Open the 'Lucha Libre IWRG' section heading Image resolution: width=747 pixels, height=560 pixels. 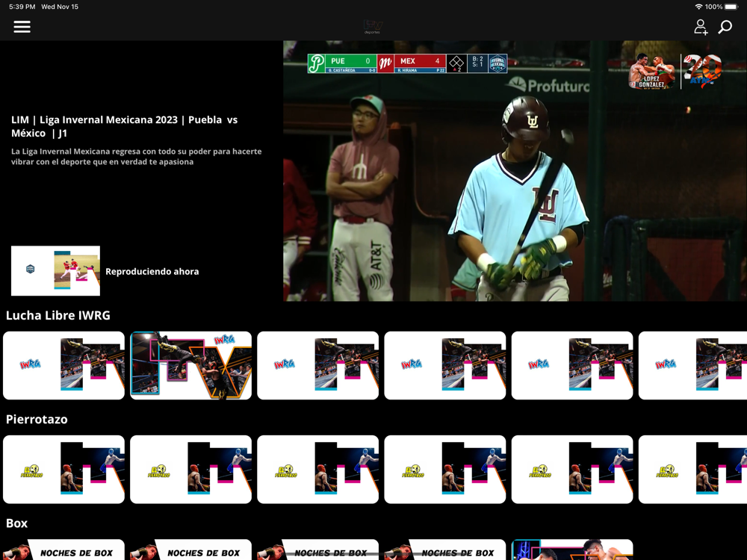[58, 315]
